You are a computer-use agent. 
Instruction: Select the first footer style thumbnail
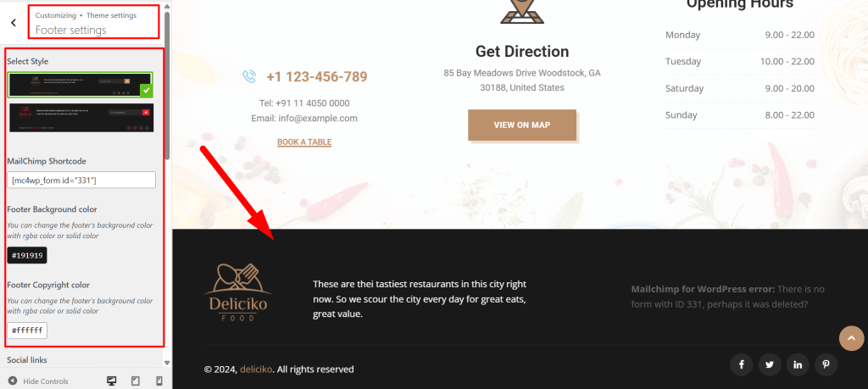tap(81, 85)
